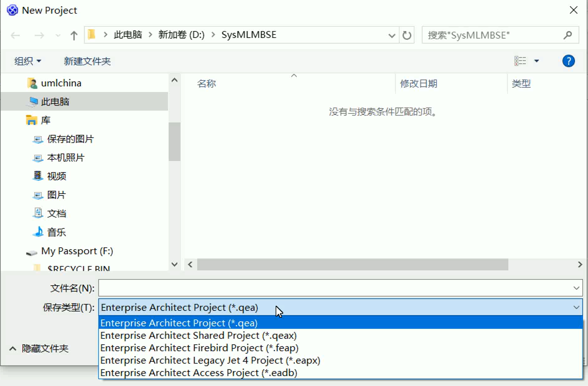Click the 库 libraries icon
588x386 pixels.
[32, 121]
